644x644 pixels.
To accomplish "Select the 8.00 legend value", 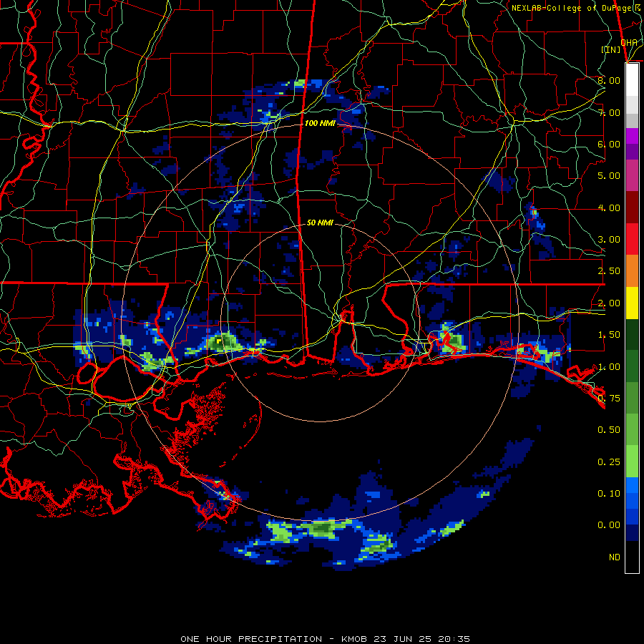I will coord(609,80).
